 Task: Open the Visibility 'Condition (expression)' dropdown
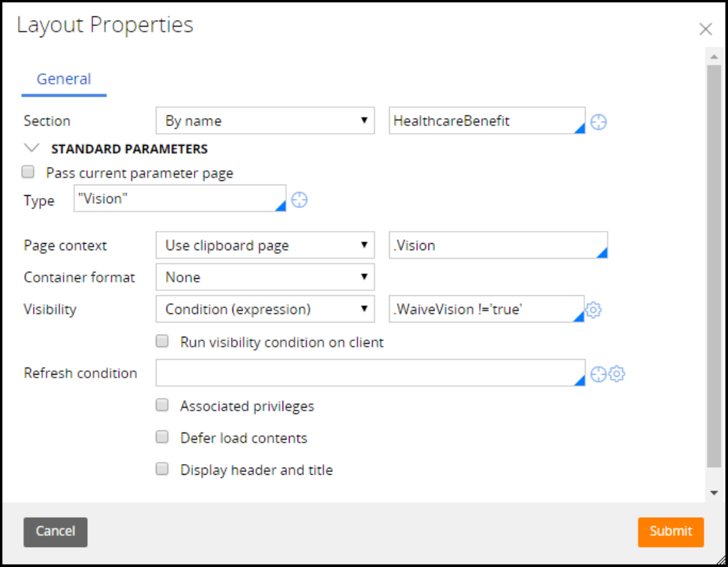(265, 310)
